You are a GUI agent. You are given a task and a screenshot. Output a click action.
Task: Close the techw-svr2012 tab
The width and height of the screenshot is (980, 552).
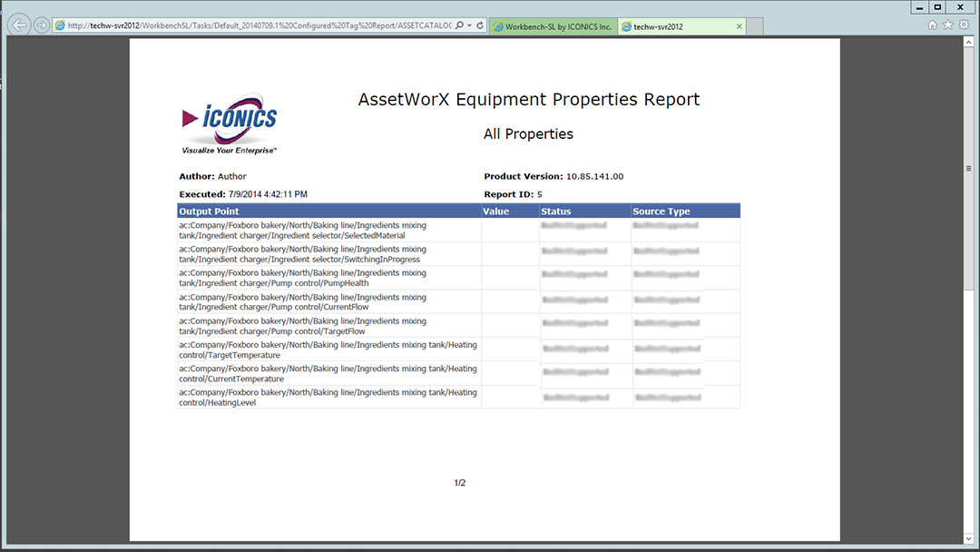pyautogui.click(x=740, y=26)
